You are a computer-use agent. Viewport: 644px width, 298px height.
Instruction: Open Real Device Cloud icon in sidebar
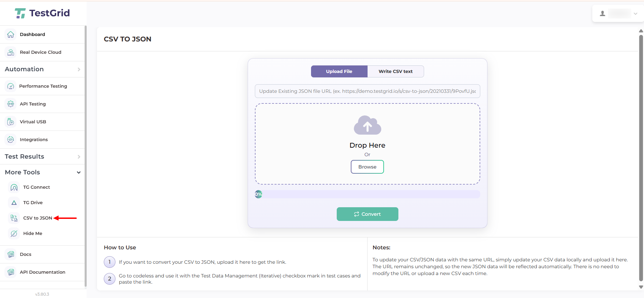(x=11, y=52)
